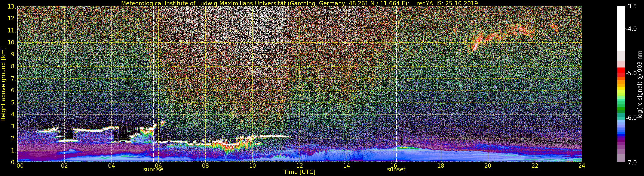The width and height of the screenshot is (644, 176).
Task: Click the 'Time [UTC]' x-axis label
Action: coord(300,172)
